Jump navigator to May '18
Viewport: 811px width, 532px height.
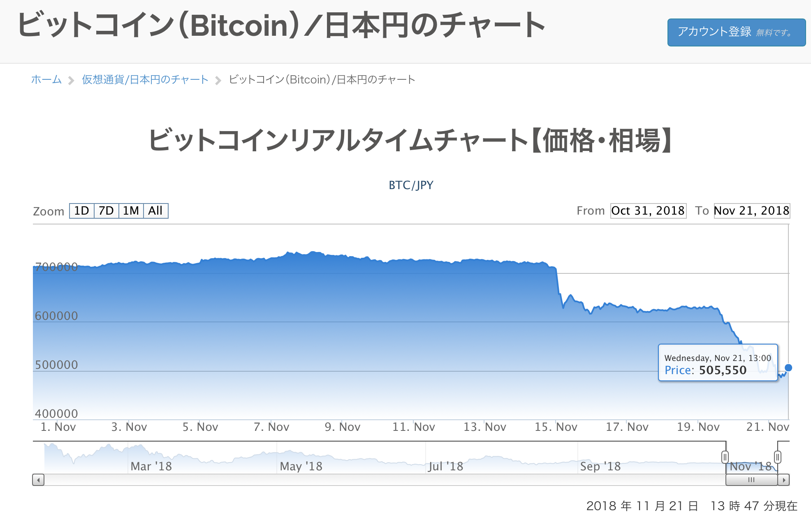(301, 466)
